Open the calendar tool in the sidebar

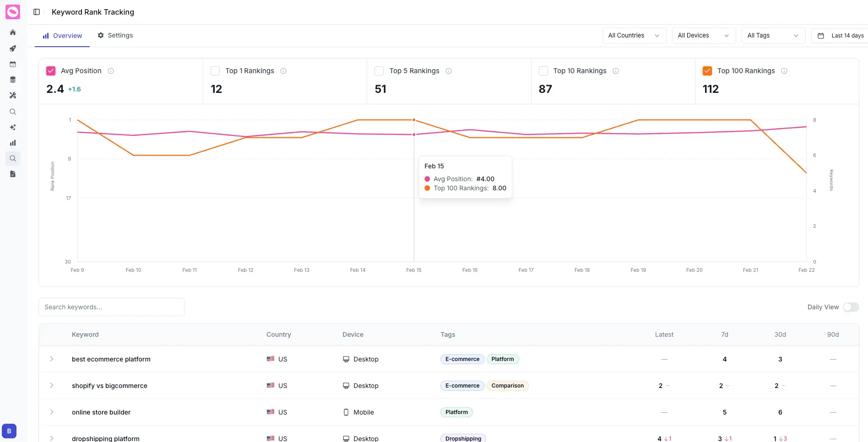[x=12, y=64]
